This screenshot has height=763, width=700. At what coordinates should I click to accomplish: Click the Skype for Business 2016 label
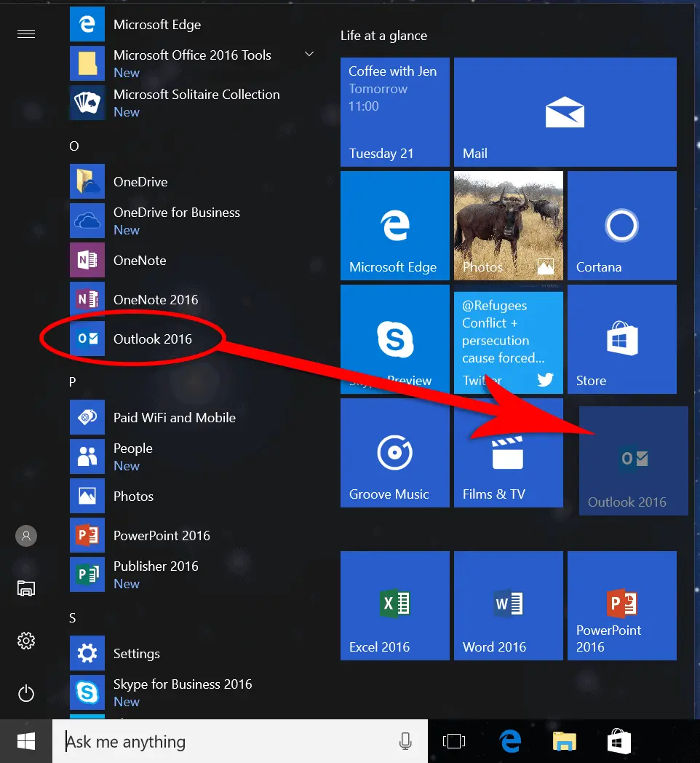point(183,684)
